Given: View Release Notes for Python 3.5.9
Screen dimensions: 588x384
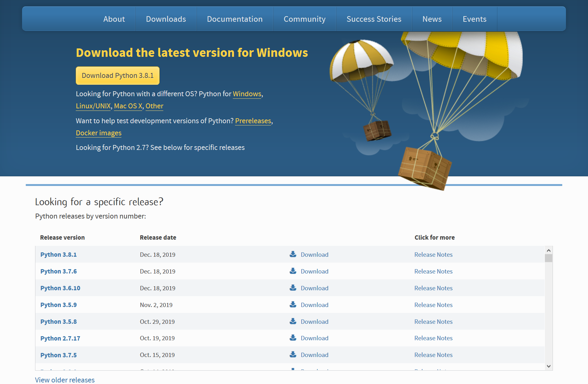Looking at the screenshot, I should pyautogui.click(x=433, y=305).
